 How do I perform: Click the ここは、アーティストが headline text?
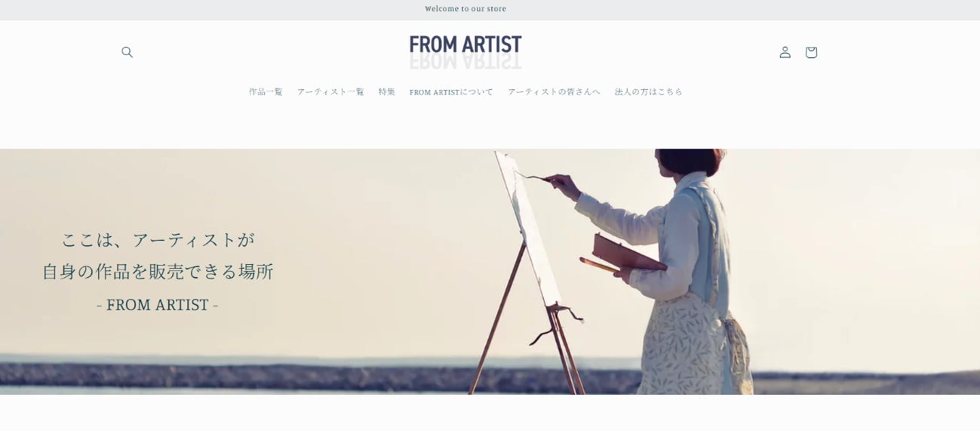[158, 240]
